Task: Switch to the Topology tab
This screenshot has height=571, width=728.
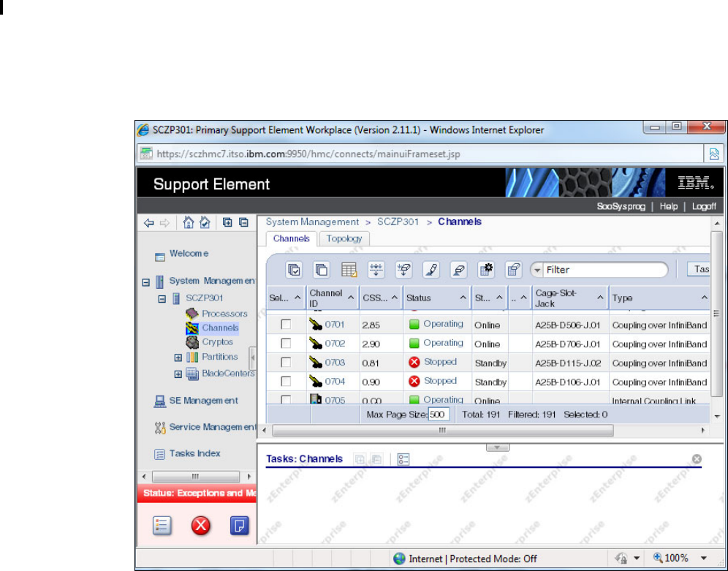Action: 344,238
